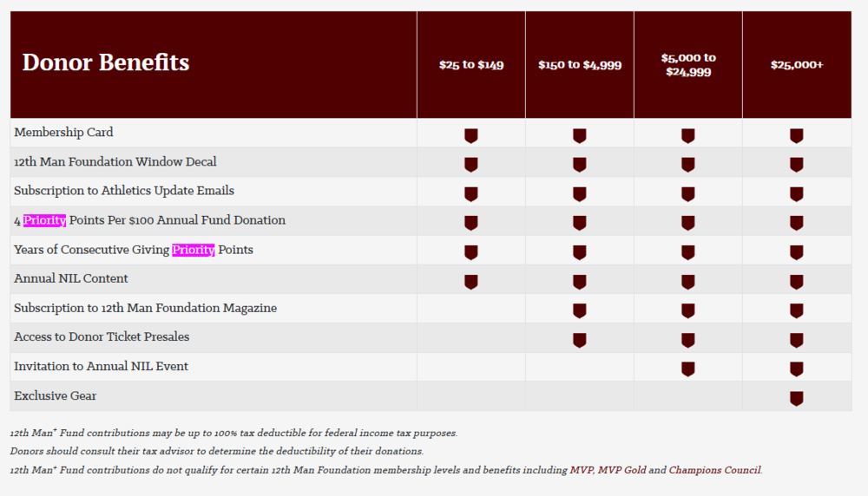This screenshot has height=496, width=868.
Task: Click Invitation to Annual NIL Event label
Action: 102,366
